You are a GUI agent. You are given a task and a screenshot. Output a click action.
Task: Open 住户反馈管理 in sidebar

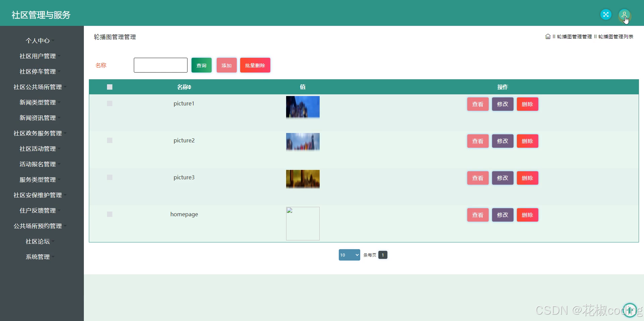click(40, 211)
